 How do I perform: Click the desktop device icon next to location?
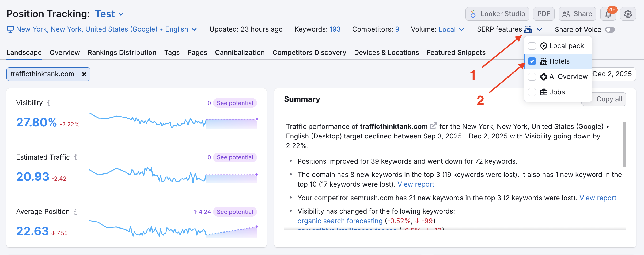[10, 29]
